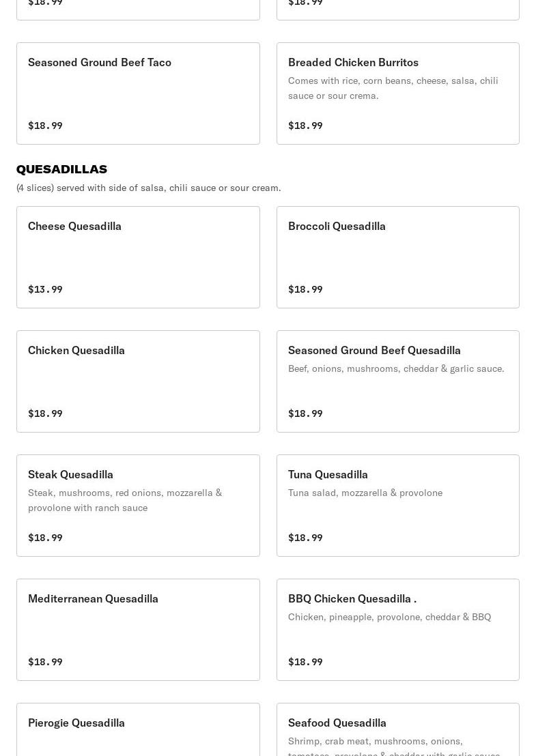Click the Steak Quesadilla ingredients description
Image resolution: width=536 pixels, height=756 pixels.
[125, 500]
